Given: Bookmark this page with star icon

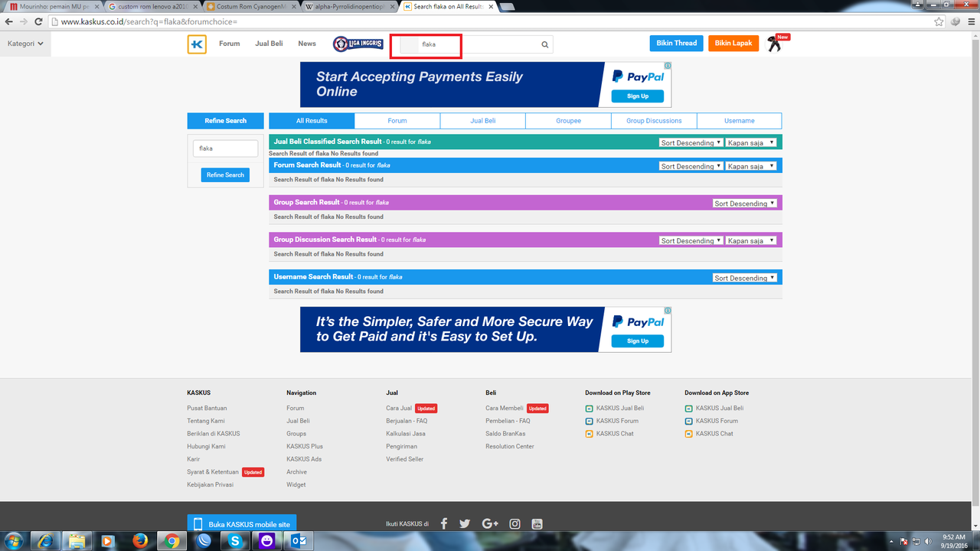Looking at the screenshot, I should (x=939, y=21).
